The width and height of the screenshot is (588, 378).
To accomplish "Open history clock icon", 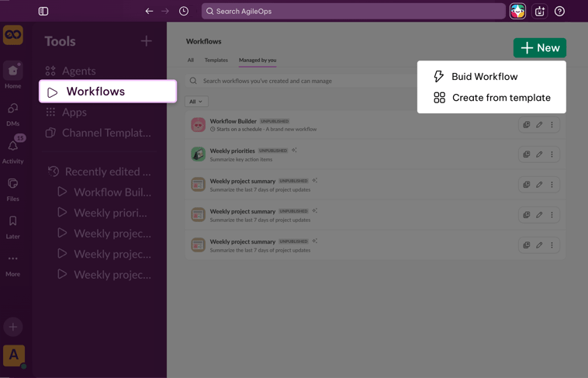I will 184,12.
